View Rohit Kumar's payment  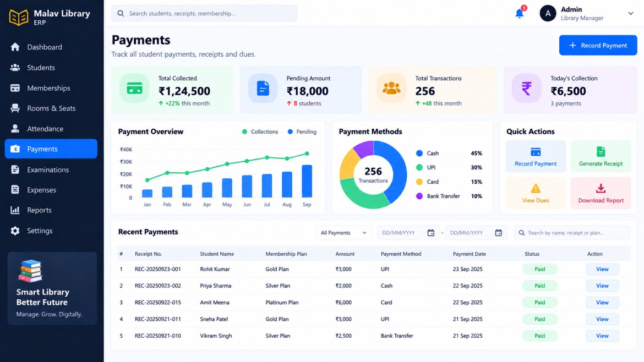click(x=602, y=269)
